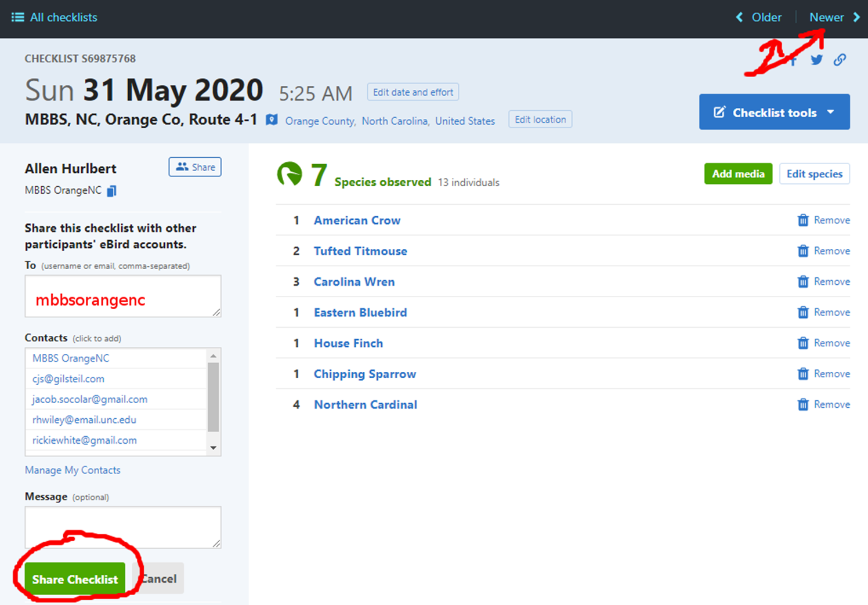Click Remove text for Northern Cardinal

coord(832,405)
